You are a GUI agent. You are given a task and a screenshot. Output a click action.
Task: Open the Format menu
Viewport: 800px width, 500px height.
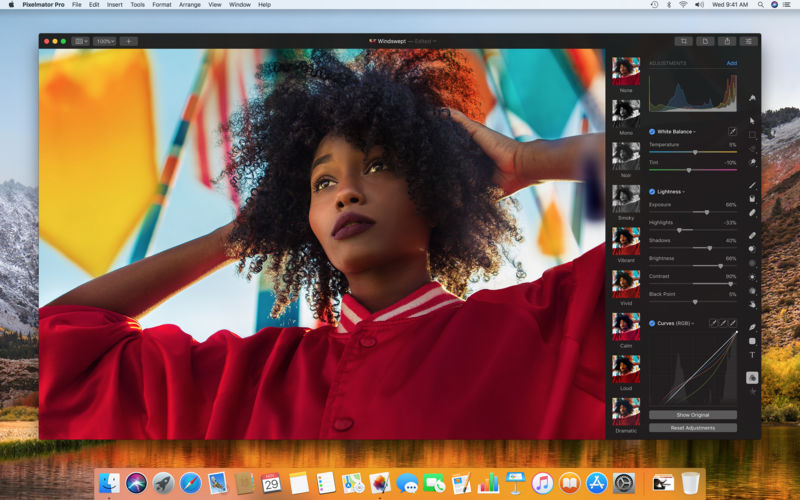(162, 5)
